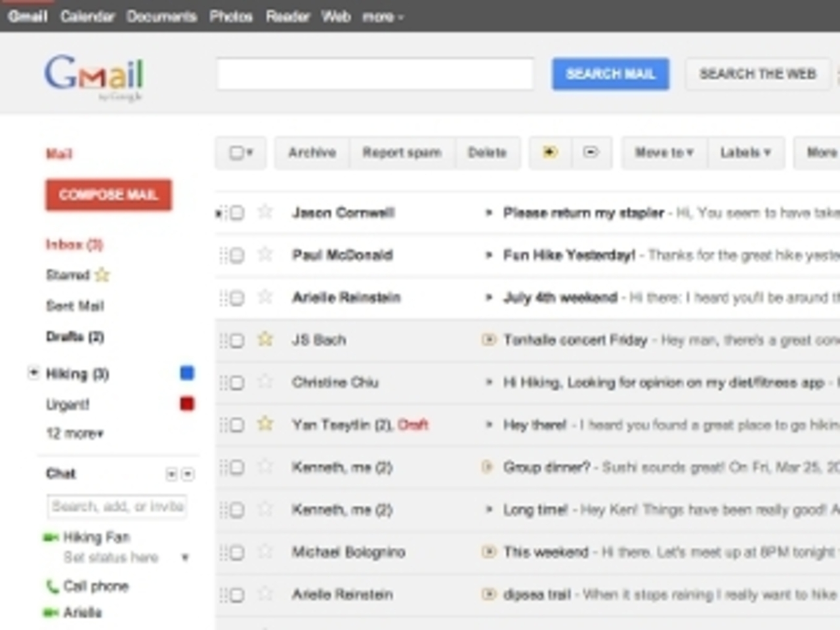Image resolution: width=840 pixels, height=630 pixels.
Task: Click the mark as not important toolbar icon
Action: (591, 152)
